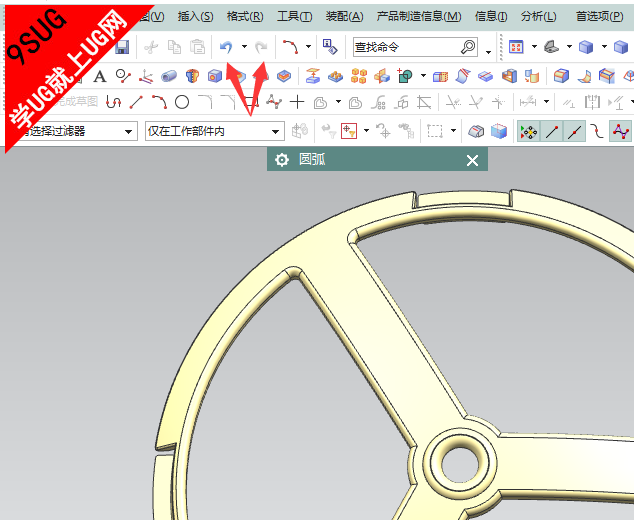Expand the dropdown arrow beside Rapid Dimension
This screenshot has width=634, height=520.
point(546,102)
